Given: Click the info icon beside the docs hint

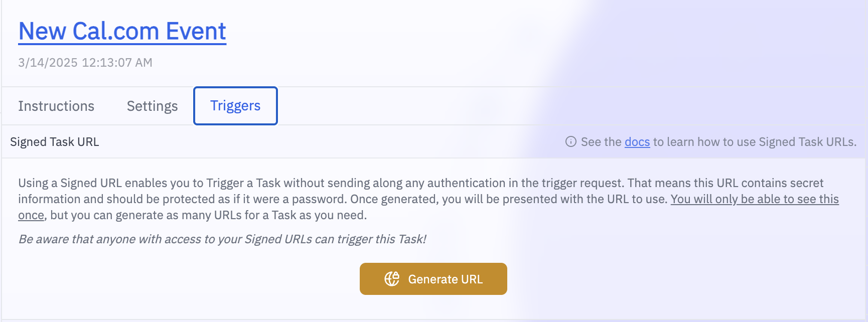Looking at the screenshot, I should (x=570, y=142).
